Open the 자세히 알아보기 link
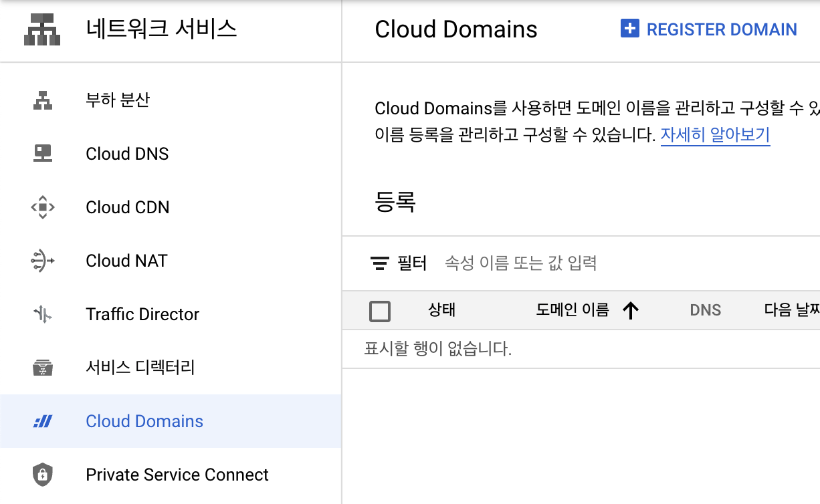The image size is (820, 504). point(715,135)
